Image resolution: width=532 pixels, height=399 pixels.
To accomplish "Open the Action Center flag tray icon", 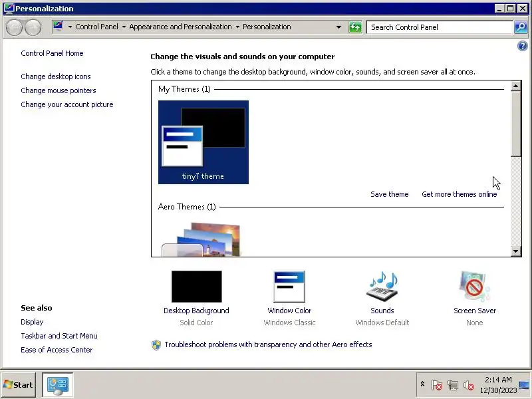I will click(437, 385).
